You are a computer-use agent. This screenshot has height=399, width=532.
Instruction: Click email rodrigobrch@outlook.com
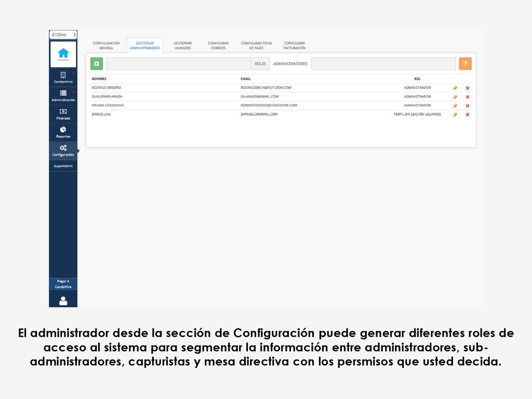(x=266, y=87)
